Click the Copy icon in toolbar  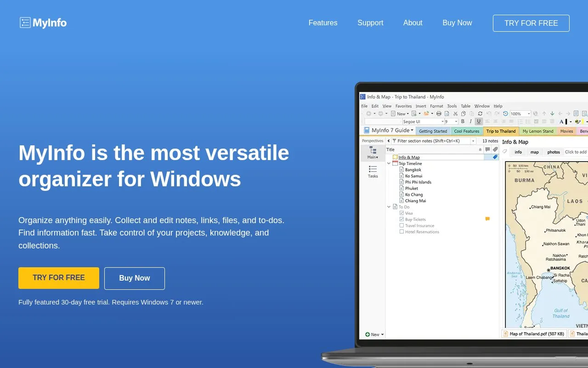pos(464,114)
